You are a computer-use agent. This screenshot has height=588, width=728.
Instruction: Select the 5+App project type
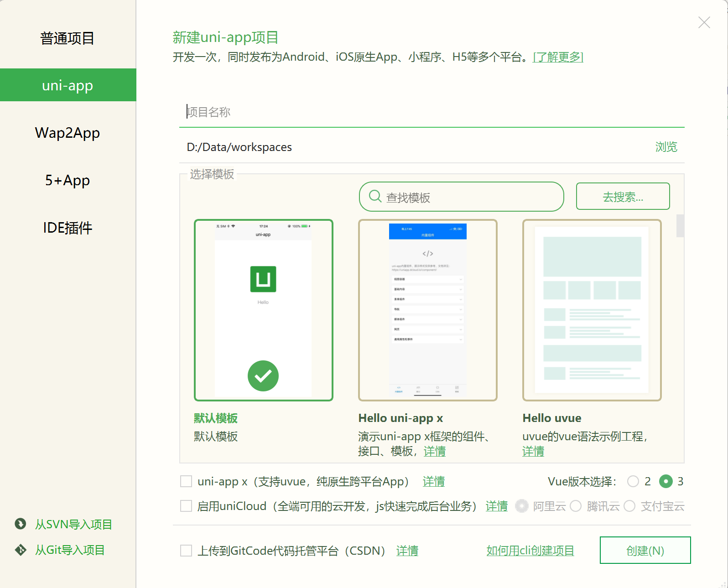point(68,180)
